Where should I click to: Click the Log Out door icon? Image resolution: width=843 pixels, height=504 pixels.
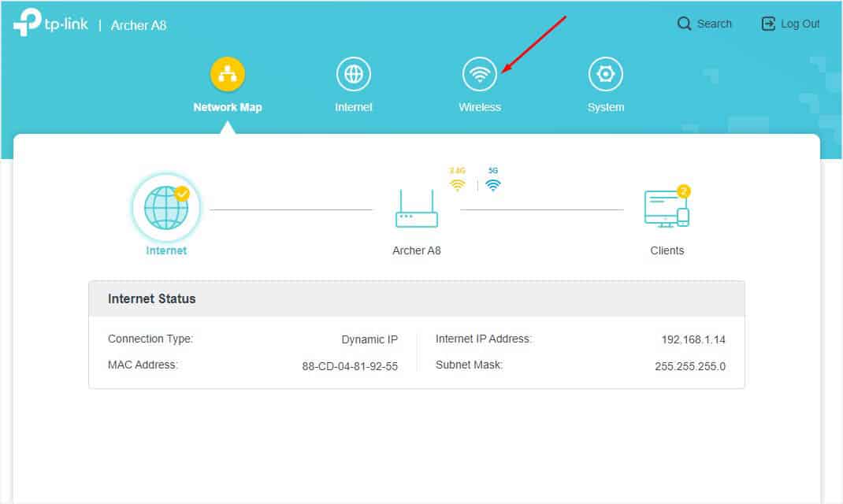tap(768, 24)
